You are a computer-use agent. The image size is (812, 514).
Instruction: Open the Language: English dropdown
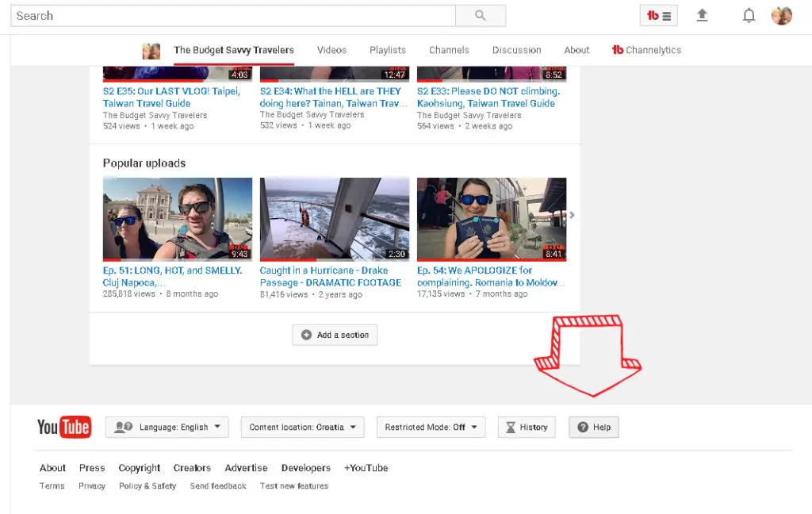click(167, 427)
